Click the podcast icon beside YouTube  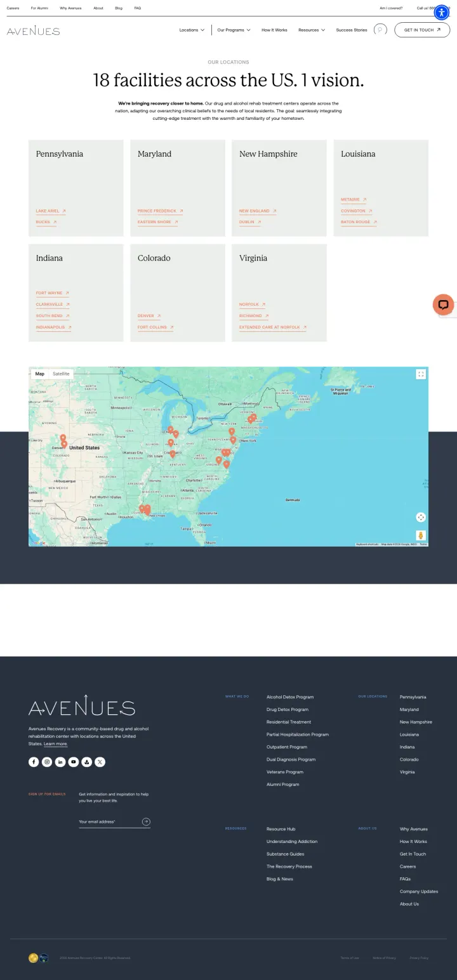[87, 762]
